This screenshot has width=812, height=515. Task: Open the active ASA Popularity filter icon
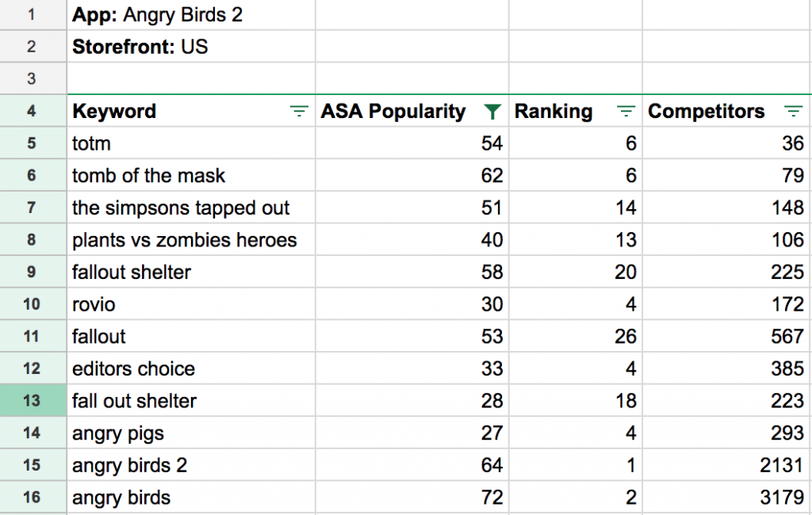[x=492, y=111]
